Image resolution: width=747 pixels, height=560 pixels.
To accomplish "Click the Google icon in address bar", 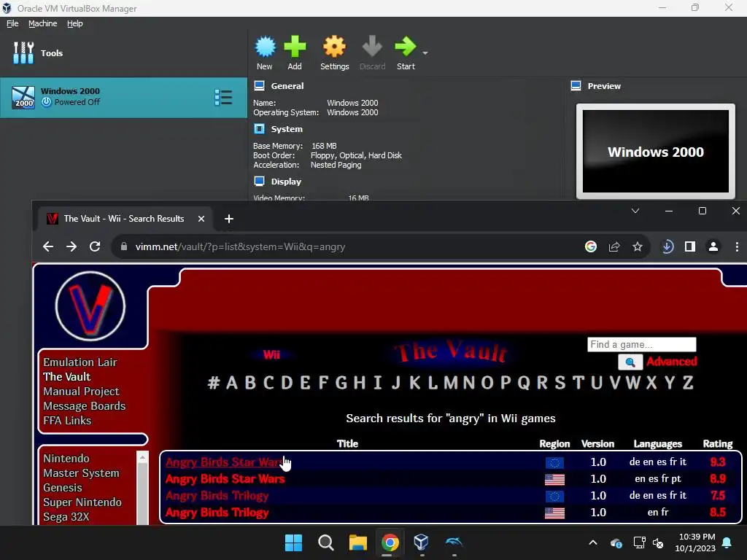I will (591, 246).
